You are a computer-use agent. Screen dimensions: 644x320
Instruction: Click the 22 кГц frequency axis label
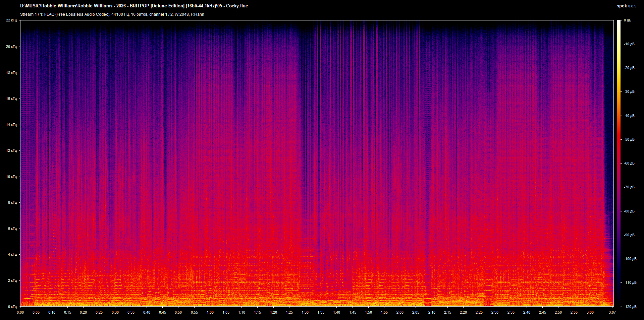(11, 20)
